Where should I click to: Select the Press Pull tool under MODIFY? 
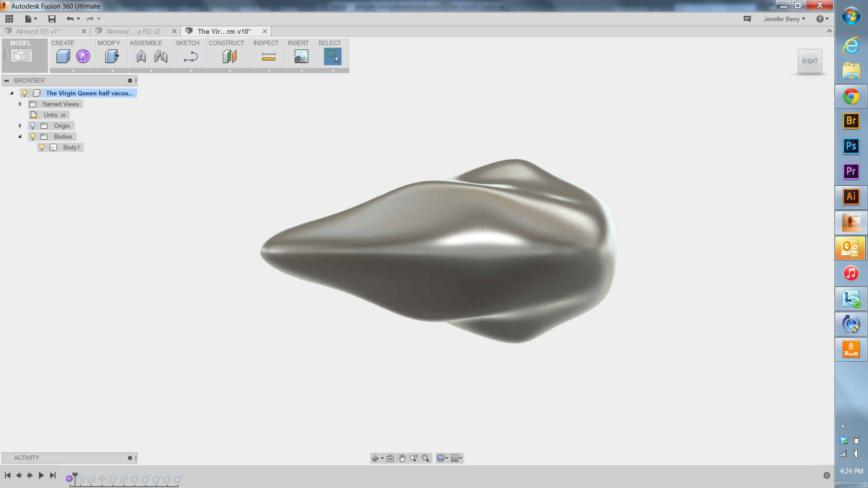112,56
